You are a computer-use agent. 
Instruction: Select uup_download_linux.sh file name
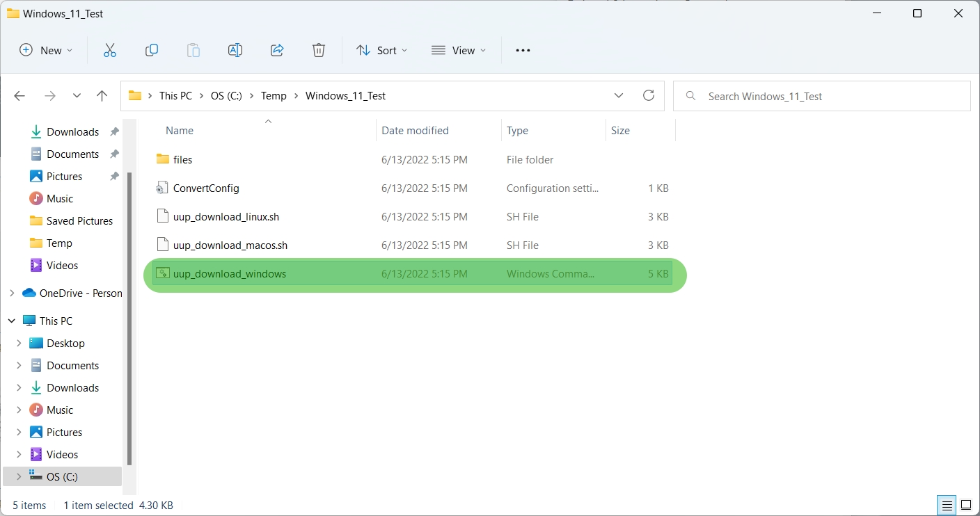pyautogui.click(x=226, y=216)
